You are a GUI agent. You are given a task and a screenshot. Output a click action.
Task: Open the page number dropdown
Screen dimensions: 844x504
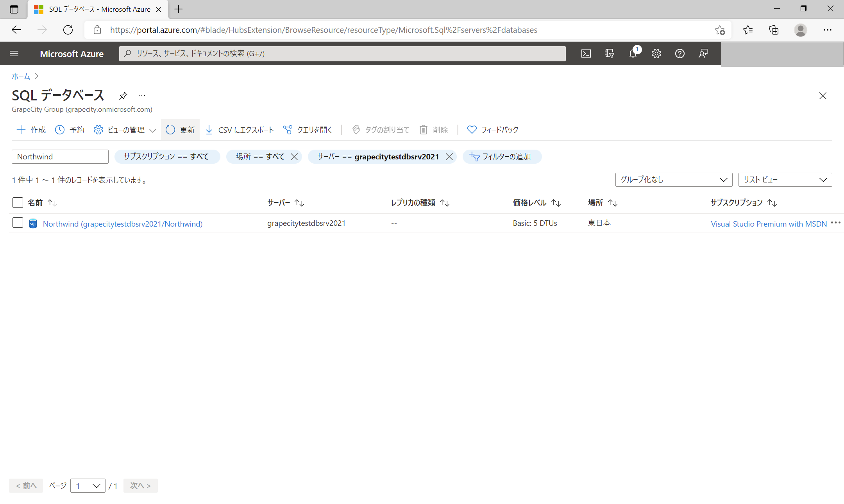coord(88,486)
